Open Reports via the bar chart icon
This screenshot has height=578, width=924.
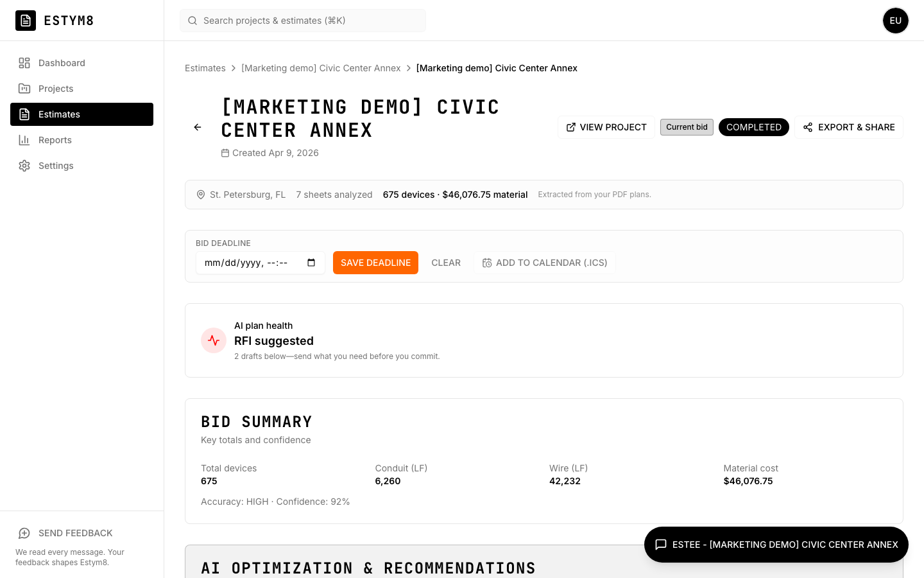coord(24,140)
